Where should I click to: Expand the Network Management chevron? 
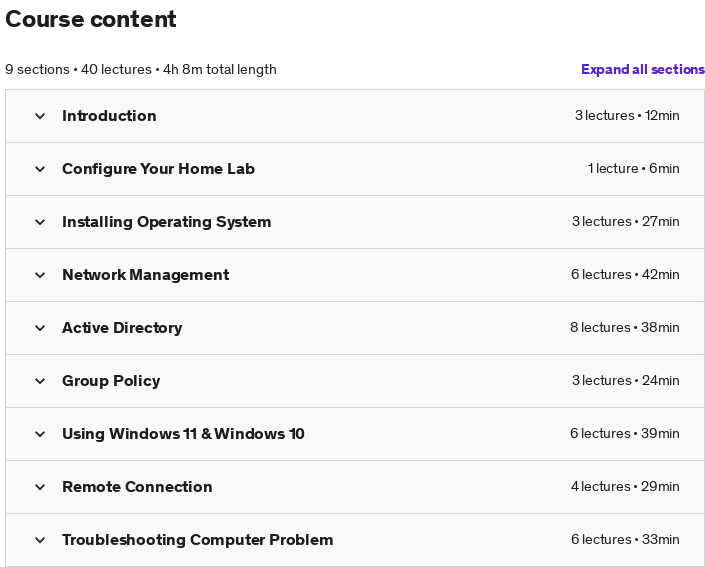[40, 275]
